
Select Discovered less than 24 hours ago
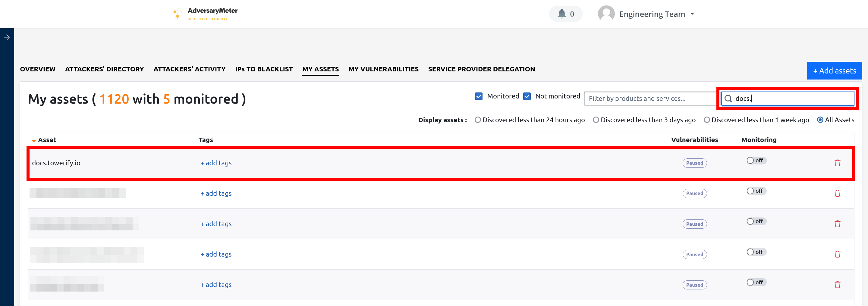pyautogui.click(x=478, y=120)
